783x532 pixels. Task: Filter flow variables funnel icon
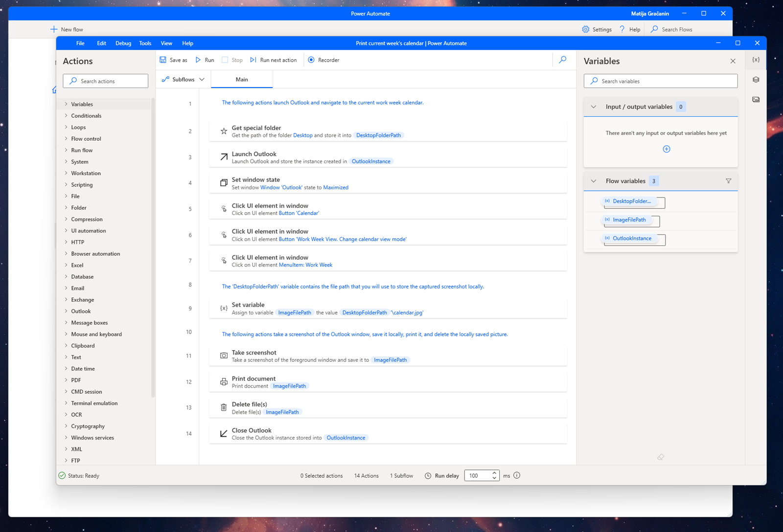coord(728,181)
